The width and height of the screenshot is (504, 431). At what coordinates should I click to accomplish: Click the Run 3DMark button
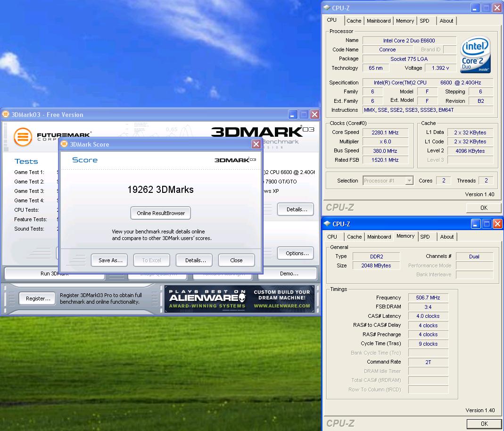click(55, 274)
